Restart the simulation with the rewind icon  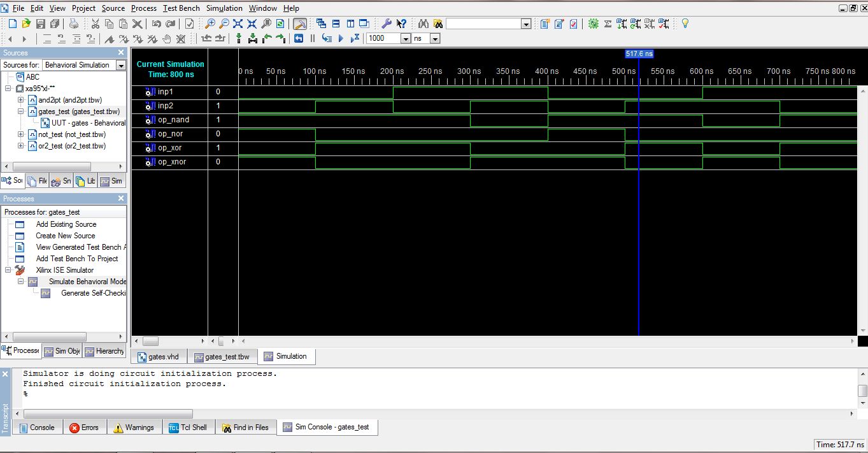pyautogui.click(x=299, y=38)
